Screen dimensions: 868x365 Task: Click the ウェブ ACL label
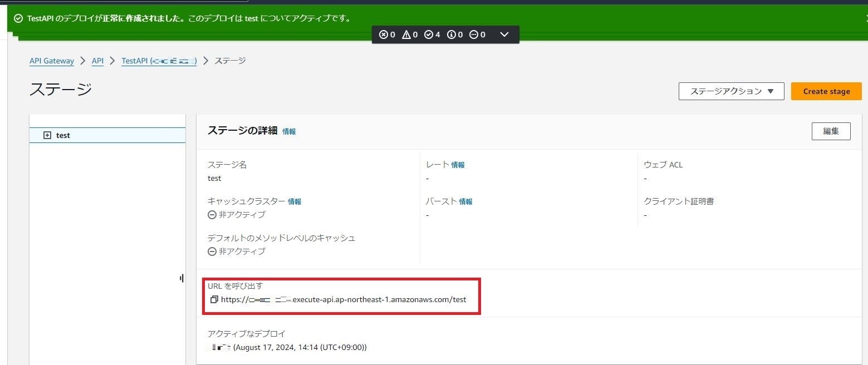tap(663, 165)
